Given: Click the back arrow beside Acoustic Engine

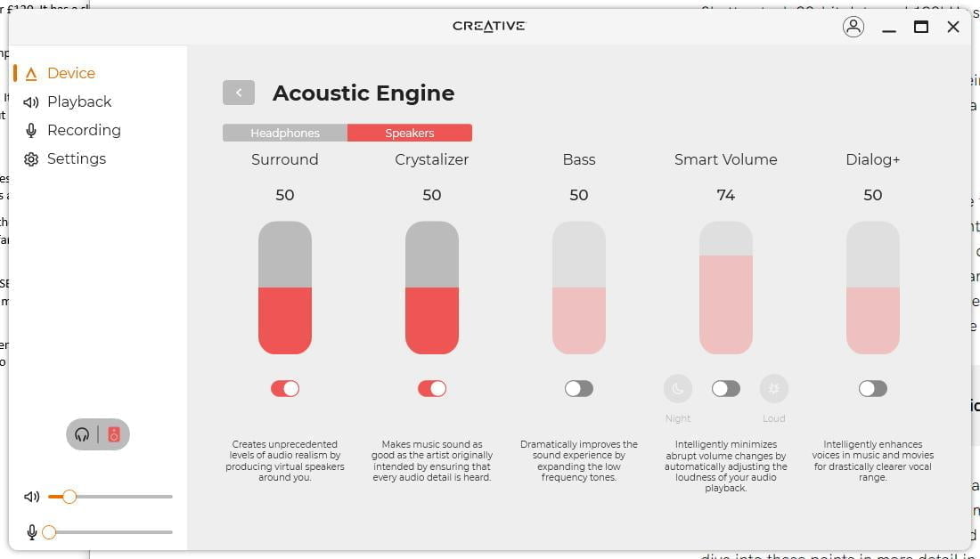Looking at the screenshot, I should tap(239, 93).
